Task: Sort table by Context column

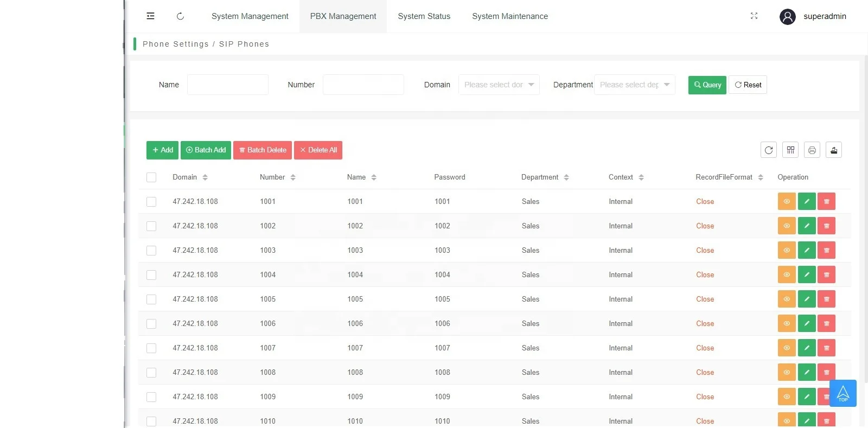Action: [641, 177]
